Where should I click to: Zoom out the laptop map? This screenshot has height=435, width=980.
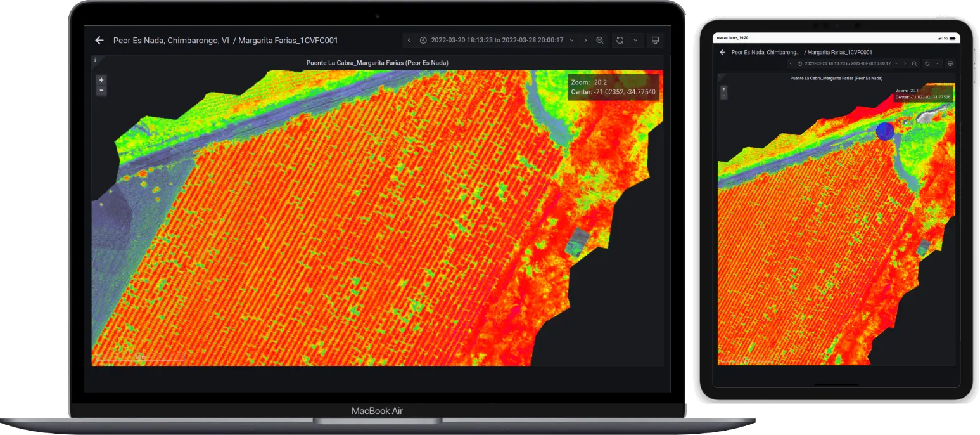tap(101, 91)
